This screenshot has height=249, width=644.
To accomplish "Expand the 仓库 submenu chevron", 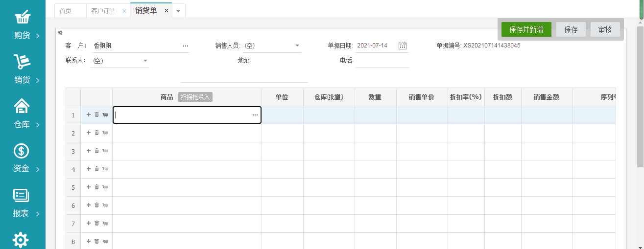I will [x=38, y=125].
